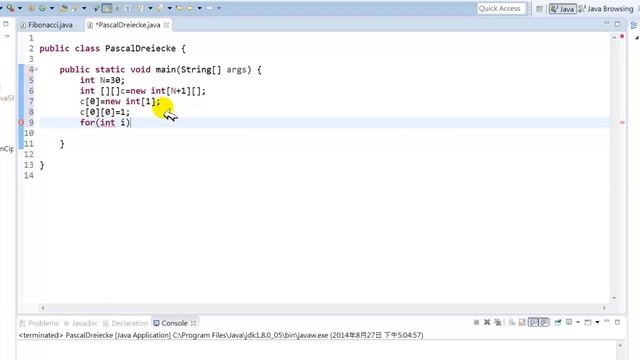Click the editor vertical scrollbar down arrow
640x360 pixels.
[614, 298]
